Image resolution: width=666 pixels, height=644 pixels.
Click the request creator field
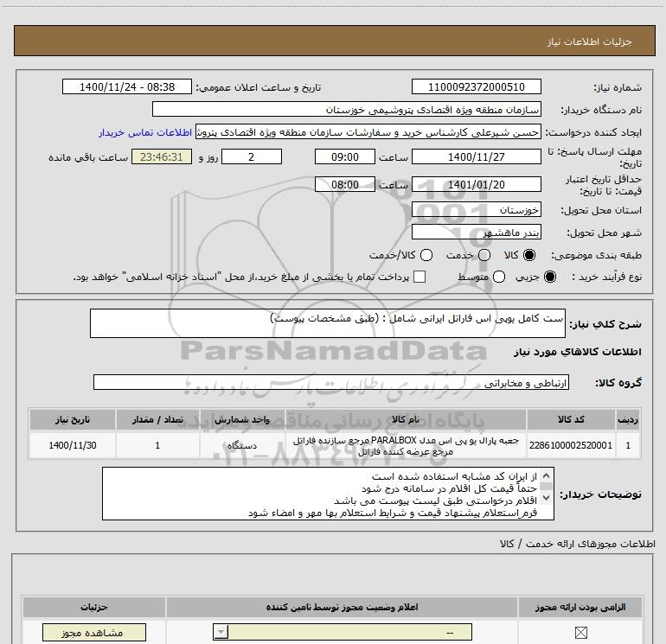(368, 132)
